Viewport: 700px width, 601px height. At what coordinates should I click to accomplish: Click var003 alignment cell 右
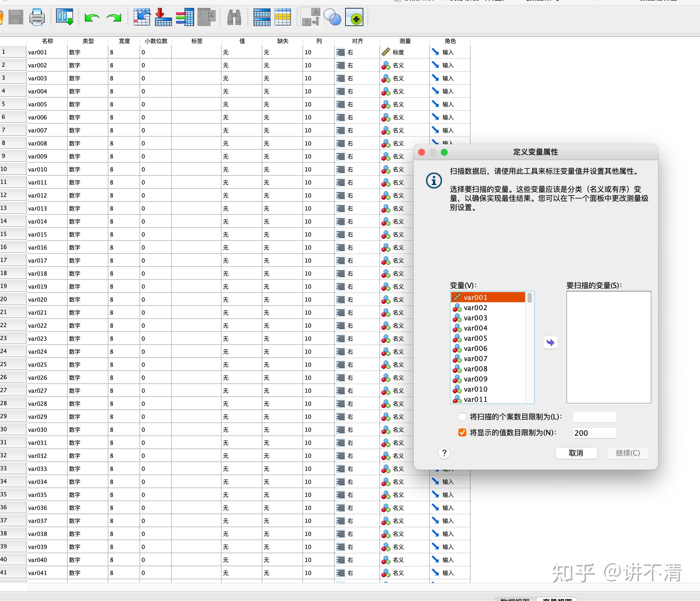[350, 78]
